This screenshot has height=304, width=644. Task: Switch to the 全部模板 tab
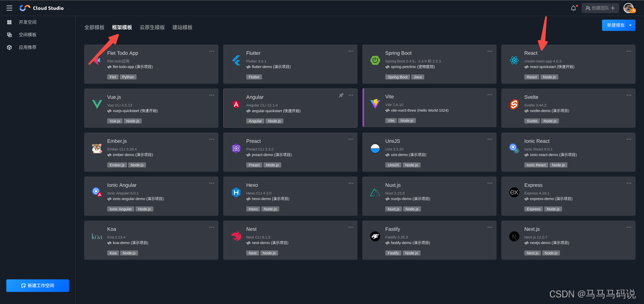[x=94, y=27]
